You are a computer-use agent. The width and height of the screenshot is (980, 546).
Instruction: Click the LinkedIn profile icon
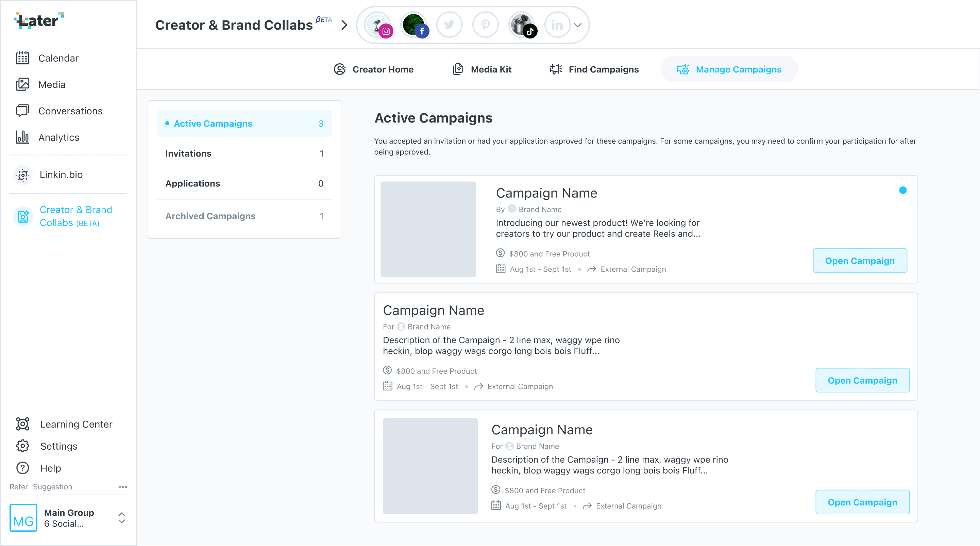[557, 25]
